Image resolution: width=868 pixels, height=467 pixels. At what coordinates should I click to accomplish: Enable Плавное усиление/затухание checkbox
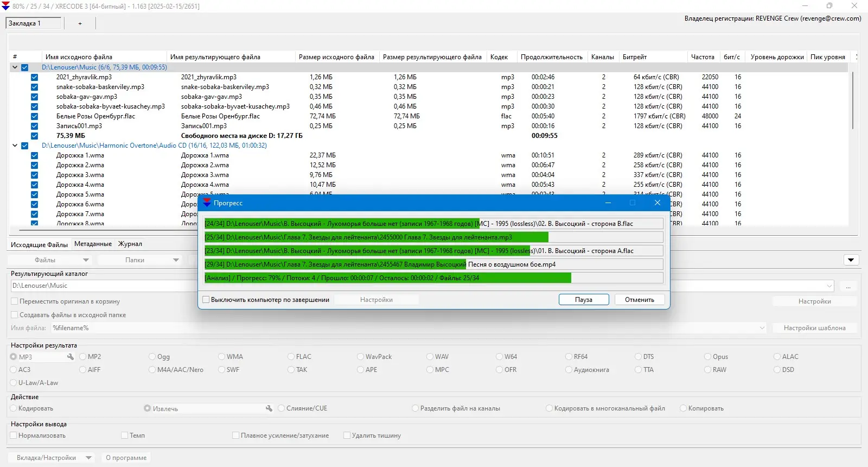click(236, 436)
